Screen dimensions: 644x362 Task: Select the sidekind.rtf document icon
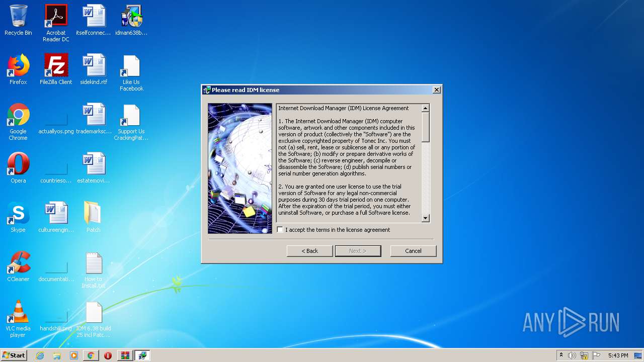[94, 70]
